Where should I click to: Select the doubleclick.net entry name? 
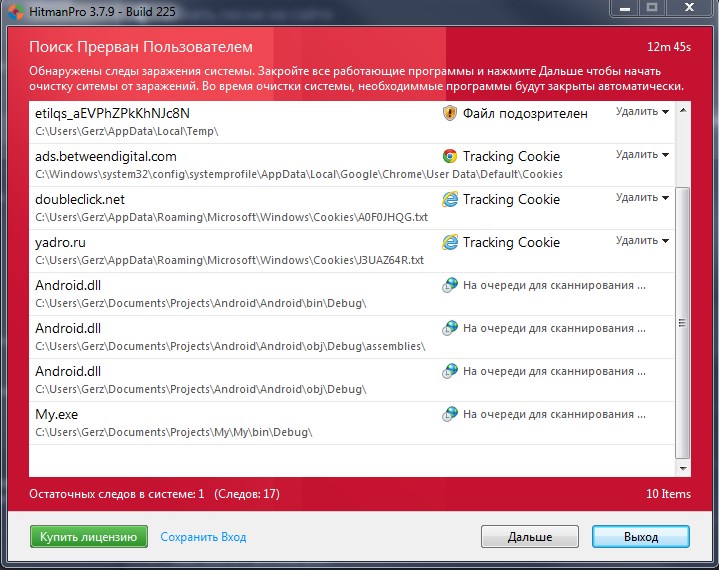point(80,199)
